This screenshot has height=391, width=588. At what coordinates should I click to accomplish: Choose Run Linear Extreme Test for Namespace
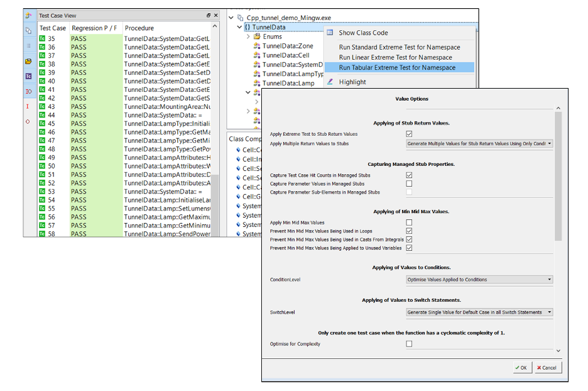[x=395, y=57]
